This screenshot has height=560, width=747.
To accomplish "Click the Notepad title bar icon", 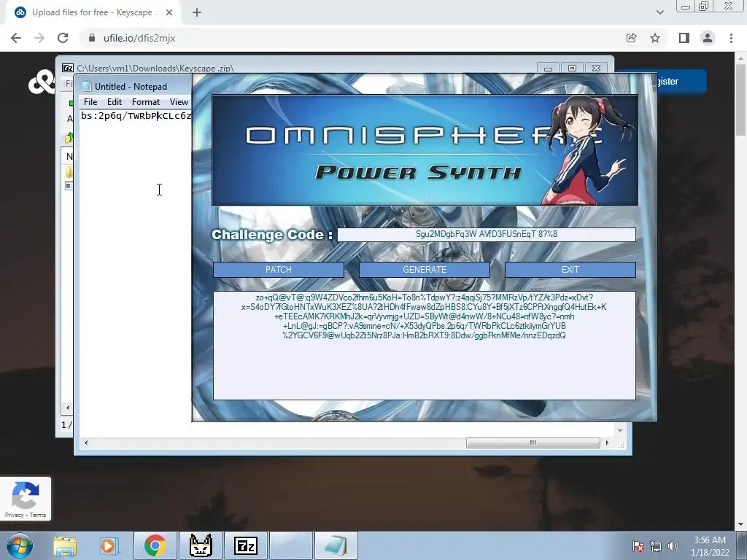I will pos(87,86).
